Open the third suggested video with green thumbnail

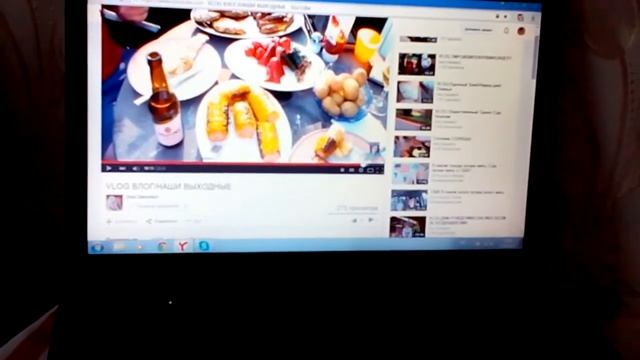(x=413, y=120)
